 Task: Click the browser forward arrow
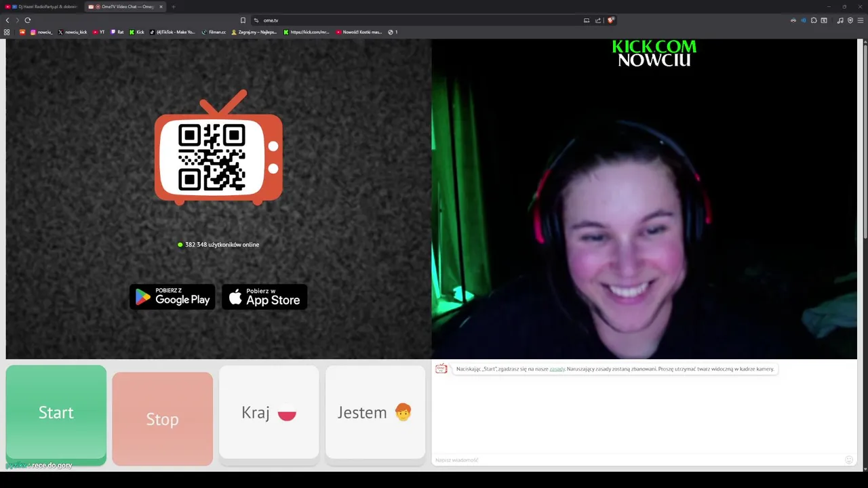click(17, 20)
